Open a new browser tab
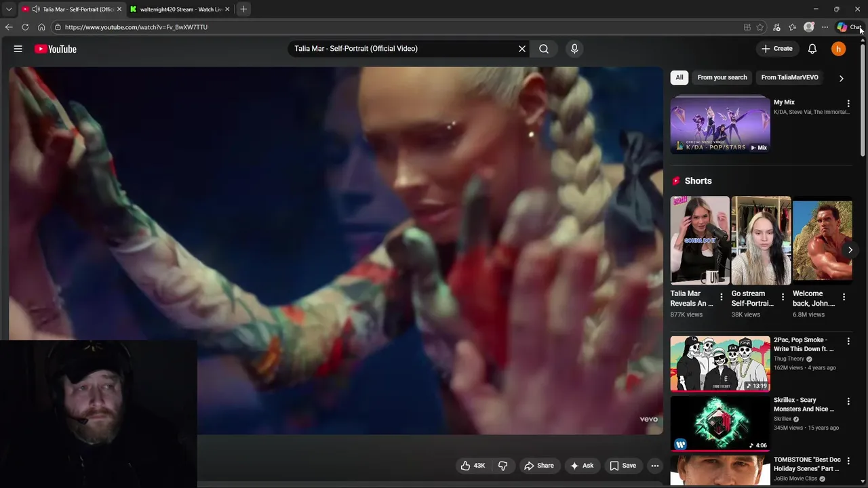Viewport: 868px width, 488px height. (x=243, y=9)
